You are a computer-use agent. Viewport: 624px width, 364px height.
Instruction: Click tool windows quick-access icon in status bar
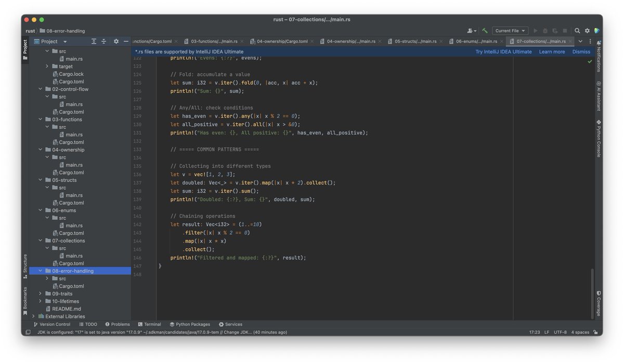coord(28,332)
